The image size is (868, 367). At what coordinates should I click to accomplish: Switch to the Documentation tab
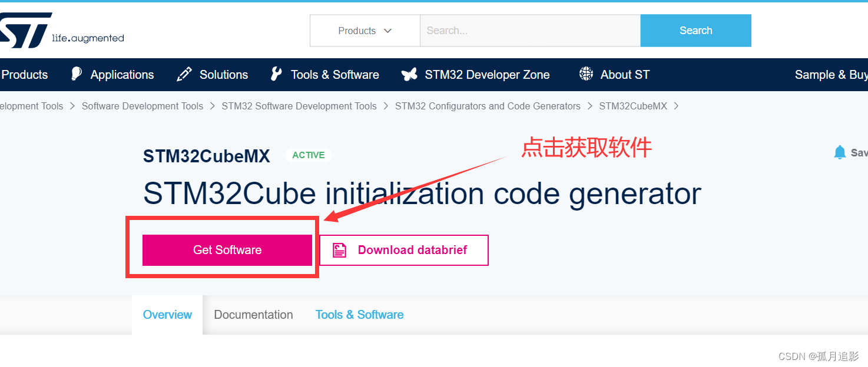pyautogui.click(x=253, y=315)
